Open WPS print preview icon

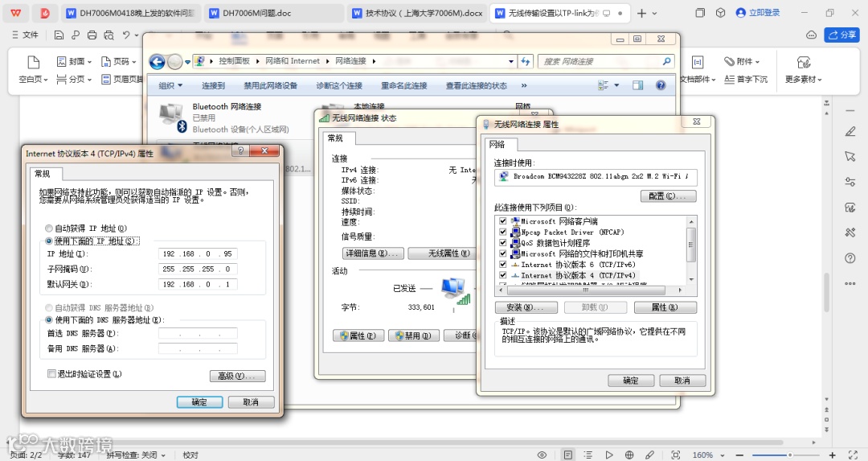108,35
